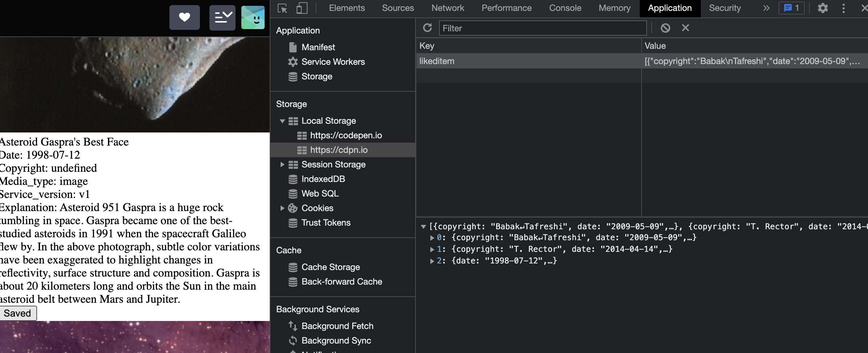Clear all storage entries icon
Viewport: 868px width, 353px height.
pos(665,28)
